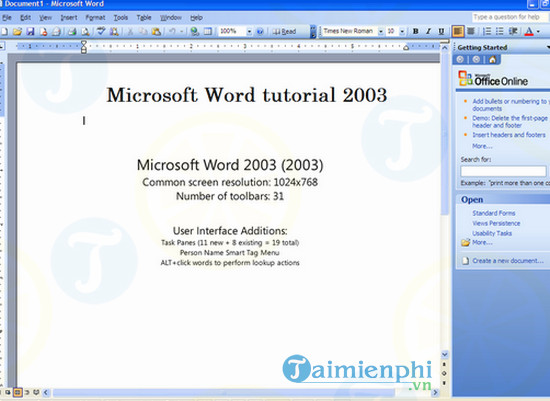Apply the red Font Color button

click(529, 32)
